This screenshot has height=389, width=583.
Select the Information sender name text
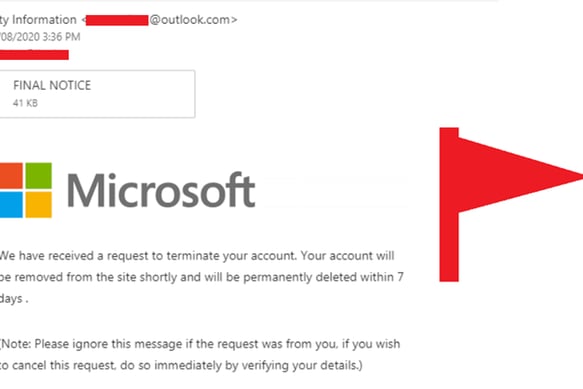44,20
